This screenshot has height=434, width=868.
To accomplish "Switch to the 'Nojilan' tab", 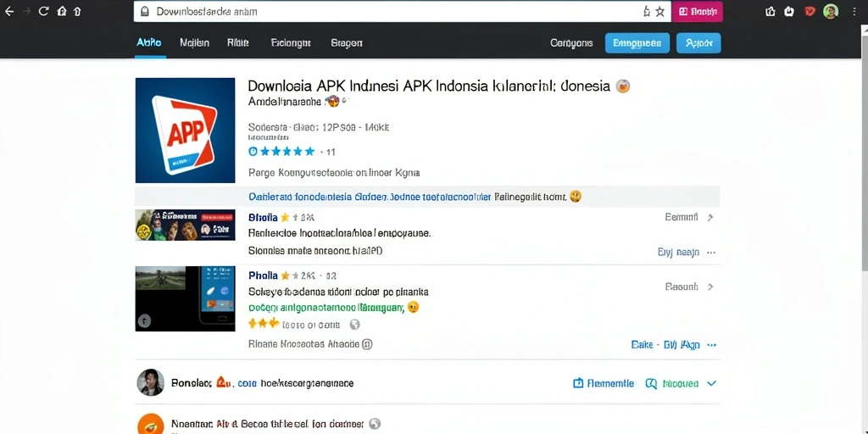I will (x=195, y=42).
